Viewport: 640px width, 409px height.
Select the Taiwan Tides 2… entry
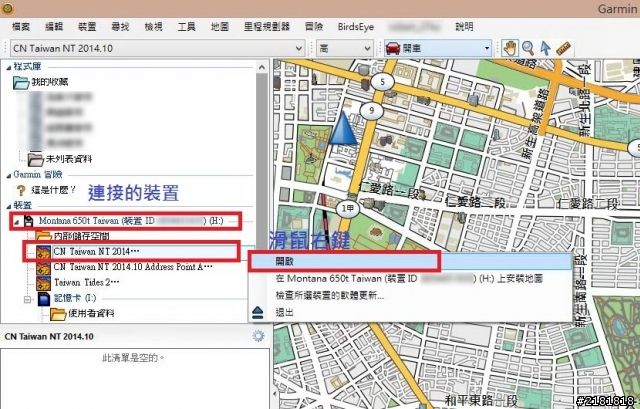(87, 282)
